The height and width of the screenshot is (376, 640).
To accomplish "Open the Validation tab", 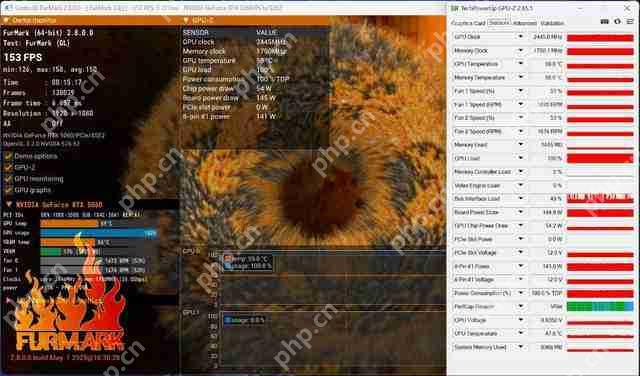I will point(552,23).
